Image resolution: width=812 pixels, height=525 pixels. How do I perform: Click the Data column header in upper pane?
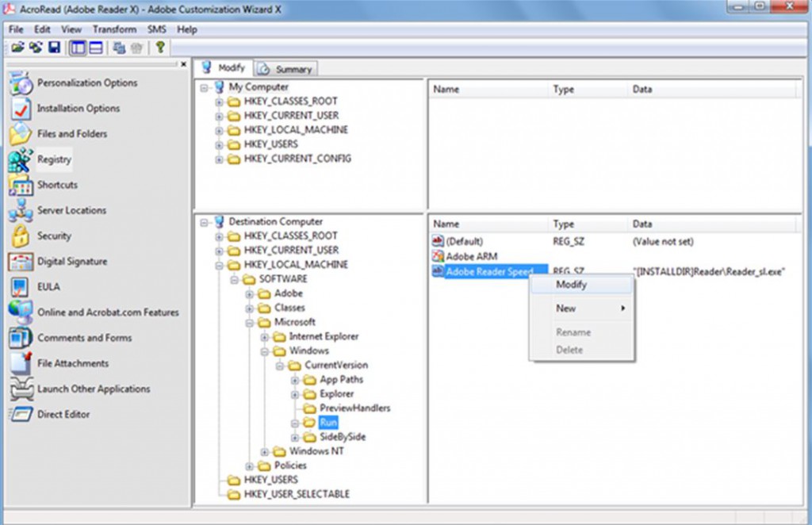click(711, 90)
